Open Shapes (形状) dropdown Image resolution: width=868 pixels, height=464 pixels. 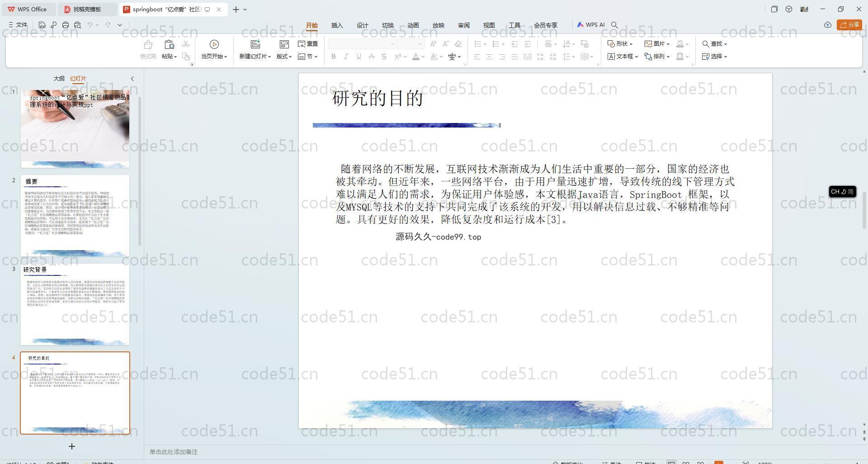(620, 44)
